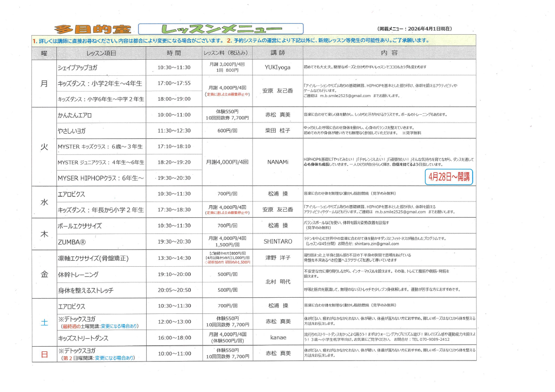The width and height of the screenshot is (555, 392).
Task: Click the 月謝4,000円/4回 fee for NANAMi
Action: [x=227, y=162]
